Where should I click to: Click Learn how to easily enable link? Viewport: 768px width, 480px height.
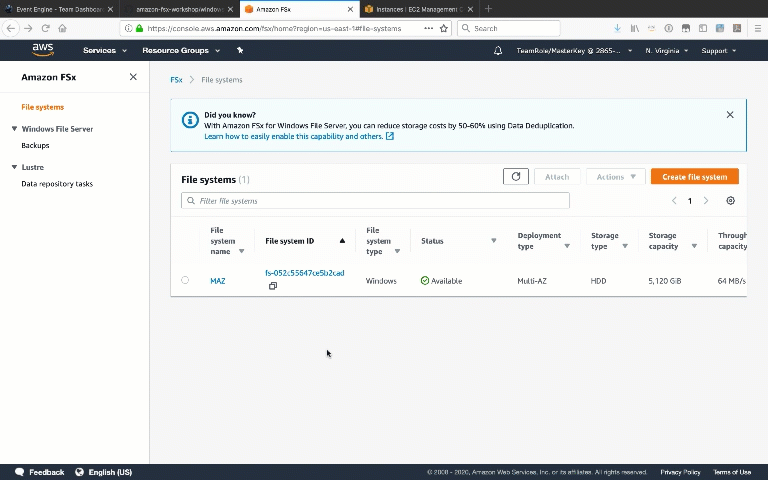[x=293, y=136]
